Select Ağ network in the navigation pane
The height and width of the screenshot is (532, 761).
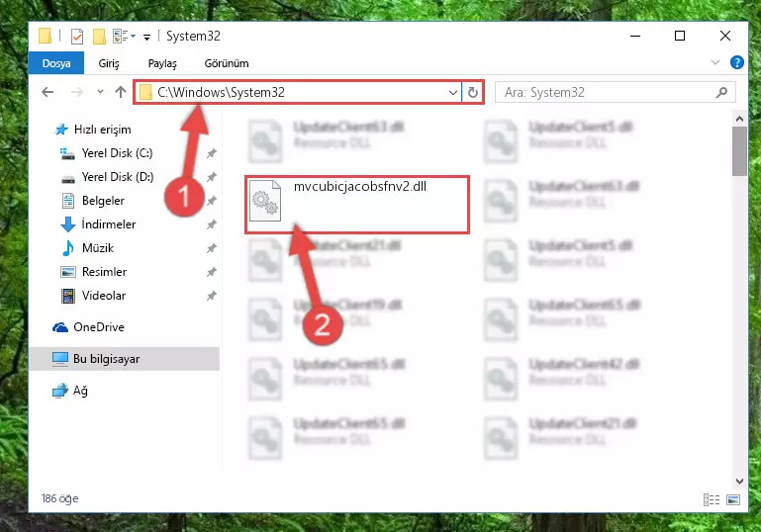pyautogui.click(x=70, y=391)
